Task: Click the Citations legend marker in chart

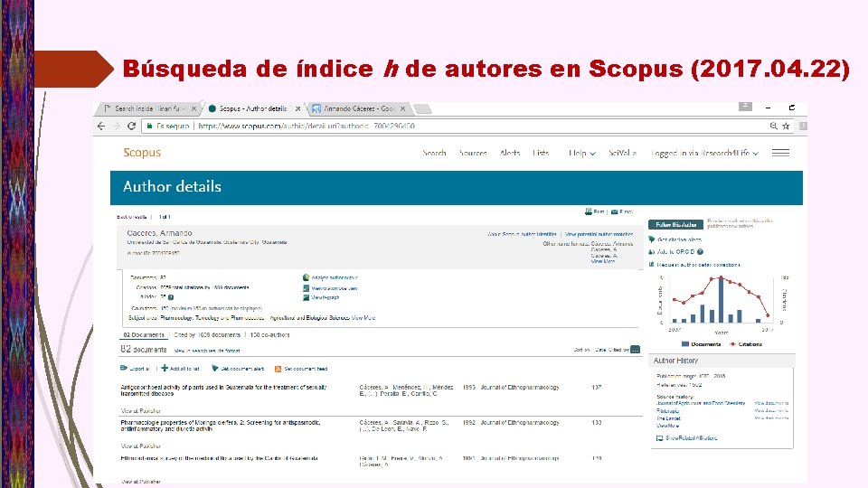Action: (x=733, y=344)
